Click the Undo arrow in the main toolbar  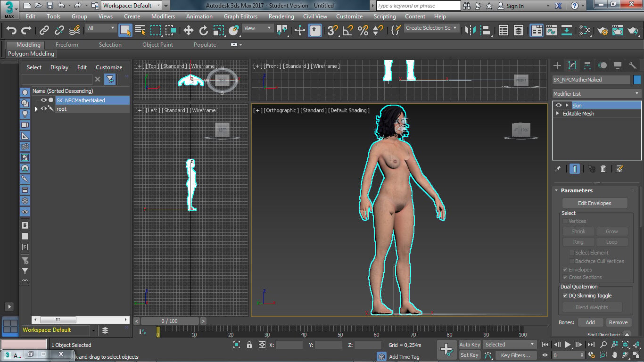tap(11, 31)
